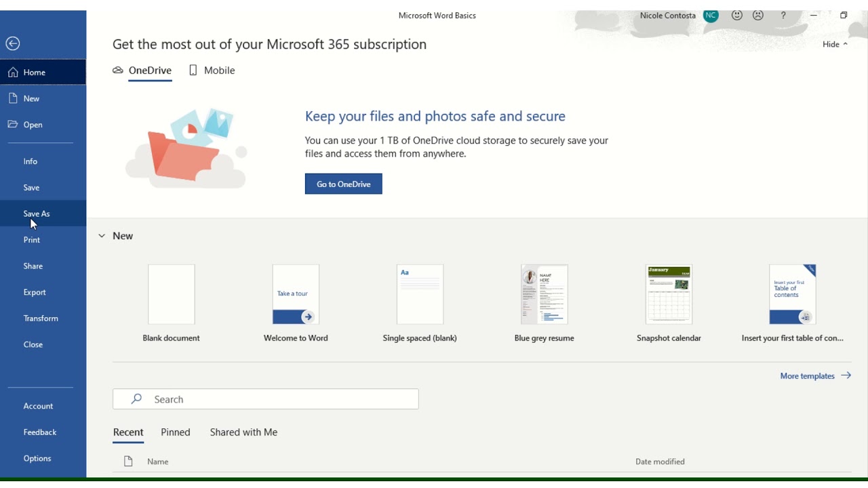Viewport: 868px width, 488px height.
Task: Click the New label in sidebar
Action: pyautogui.click(x=31, y=98)
